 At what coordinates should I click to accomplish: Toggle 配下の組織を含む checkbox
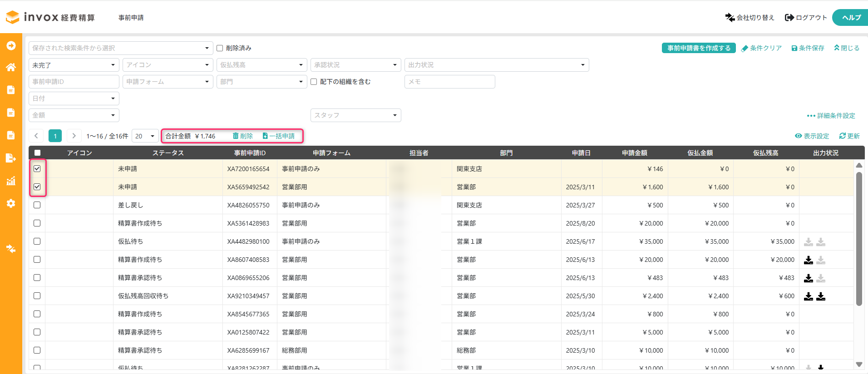coord(314,82)
